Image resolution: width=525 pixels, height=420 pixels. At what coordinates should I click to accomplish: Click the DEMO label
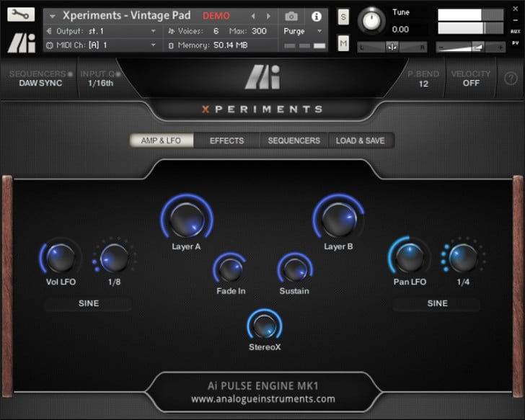coord(216,16)
